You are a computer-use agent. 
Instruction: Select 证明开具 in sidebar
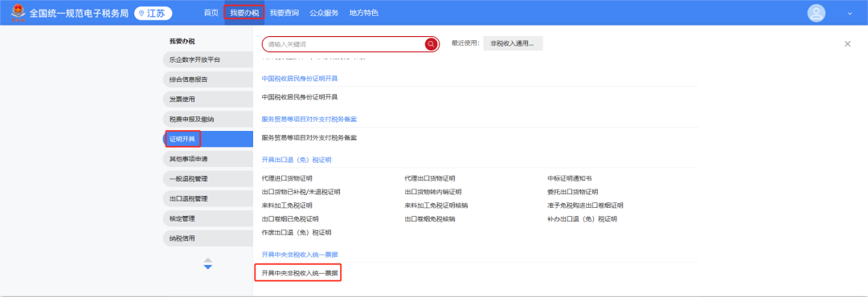point(208,139)
